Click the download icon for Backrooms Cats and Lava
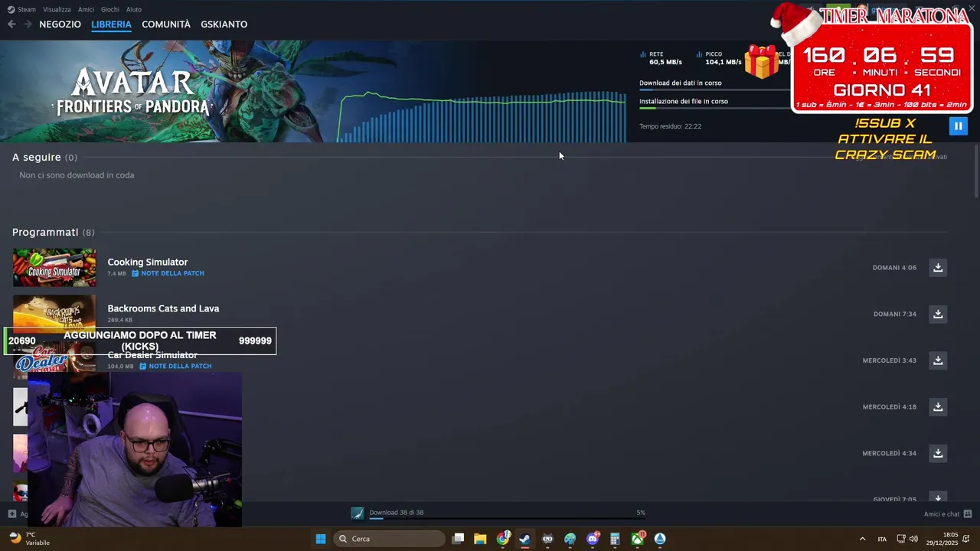This screenshot has height=551, width=980. coord(938,314)
